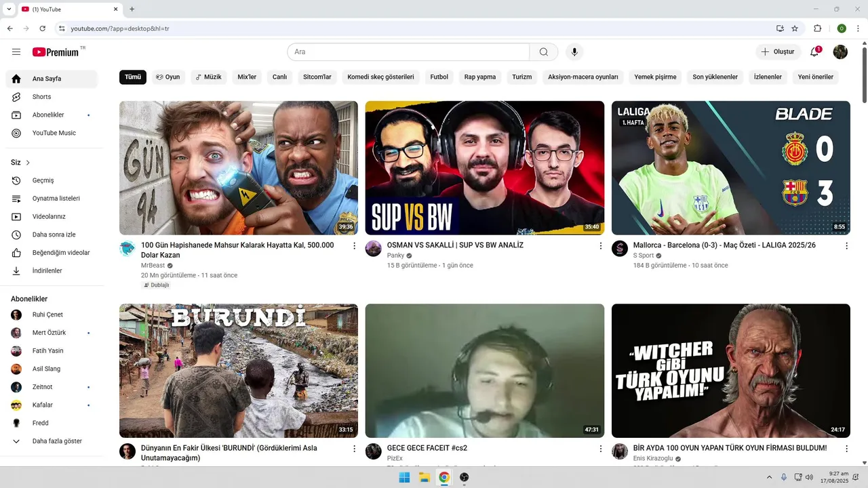Open File Explorer from taskbar
The image size is (868, 488).
click(x=425, y=477)
